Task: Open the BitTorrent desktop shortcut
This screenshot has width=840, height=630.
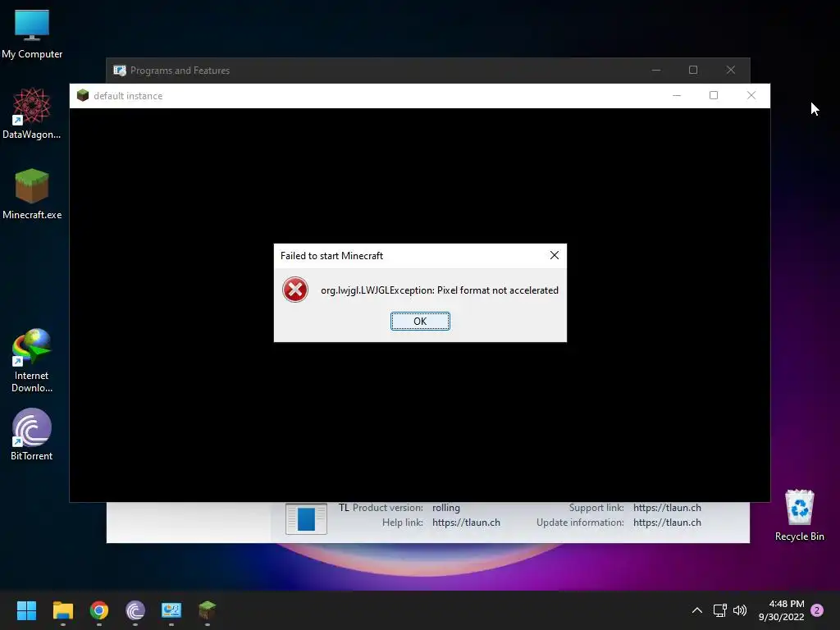Action: [x=32, y=435]
